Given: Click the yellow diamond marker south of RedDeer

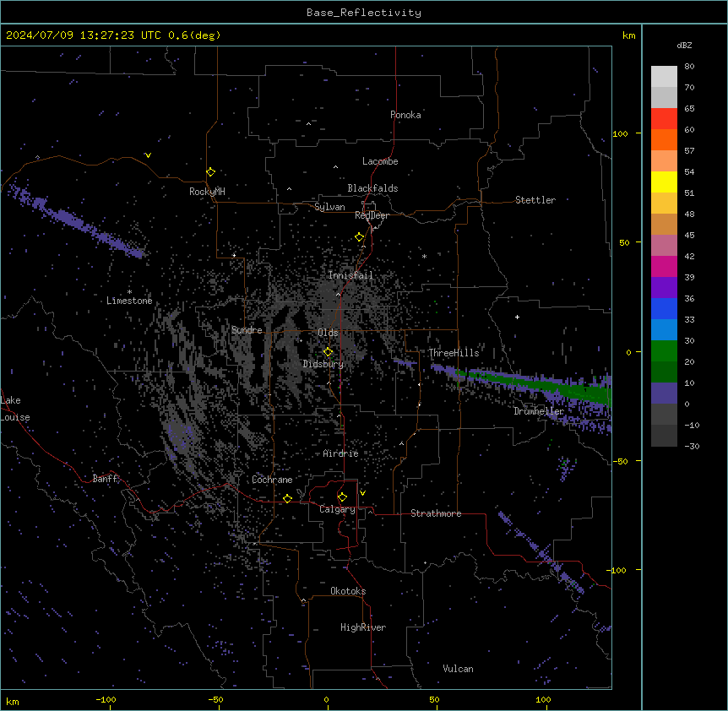Looking at the screenshot, I should [359, 237].
